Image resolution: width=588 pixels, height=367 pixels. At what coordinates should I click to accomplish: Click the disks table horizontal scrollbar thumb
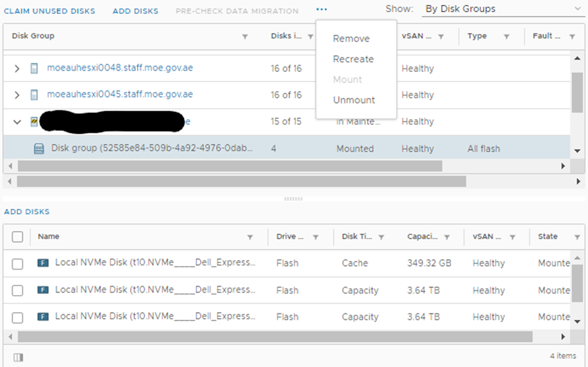point(275,337)
